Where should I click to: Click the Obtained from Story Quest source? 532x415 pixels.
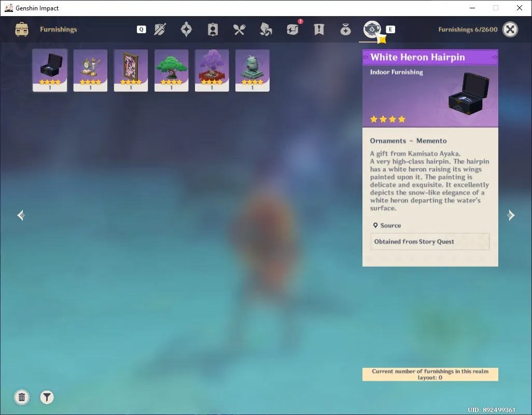click(x=430, y=242)
